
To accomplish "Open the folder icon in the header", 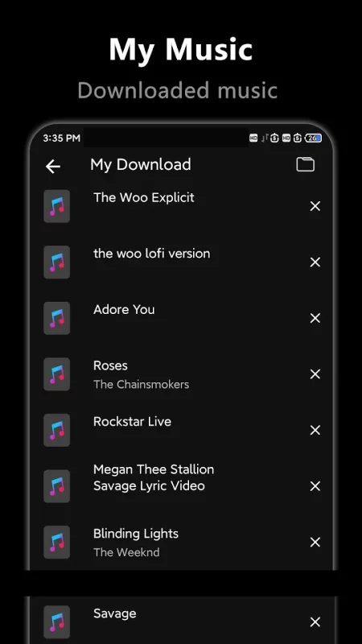I will coord(306,164).
